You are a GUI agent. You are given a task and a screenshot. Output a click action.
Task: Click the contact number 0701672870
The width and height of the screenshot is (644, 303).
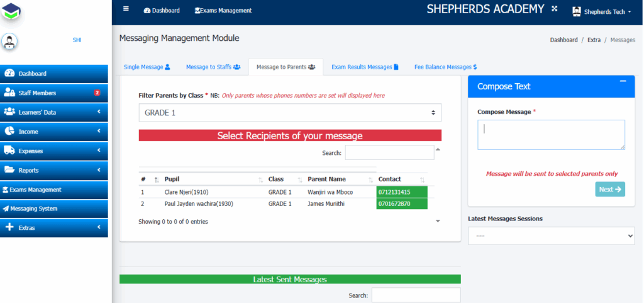click(x=394, y=203)
